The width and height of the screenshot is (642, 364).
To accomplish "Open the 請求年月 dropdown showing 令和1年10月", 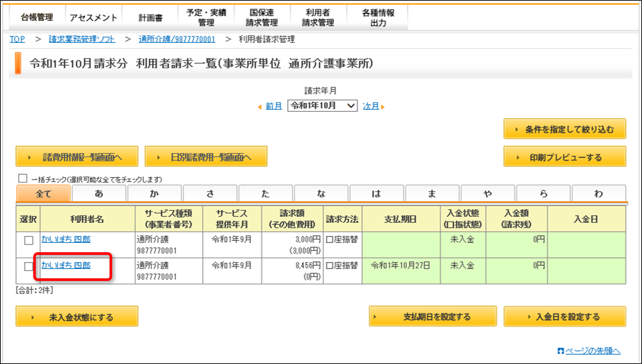I will click(323, 106).
